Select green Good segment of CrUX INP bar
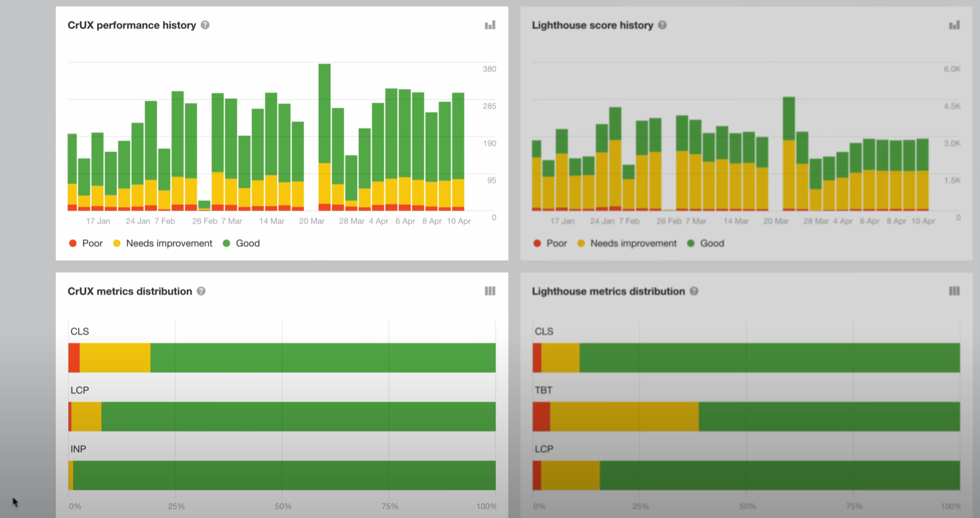Image resolution: width=980 pixels, height=518 pixels. click(x=284, y=475)
